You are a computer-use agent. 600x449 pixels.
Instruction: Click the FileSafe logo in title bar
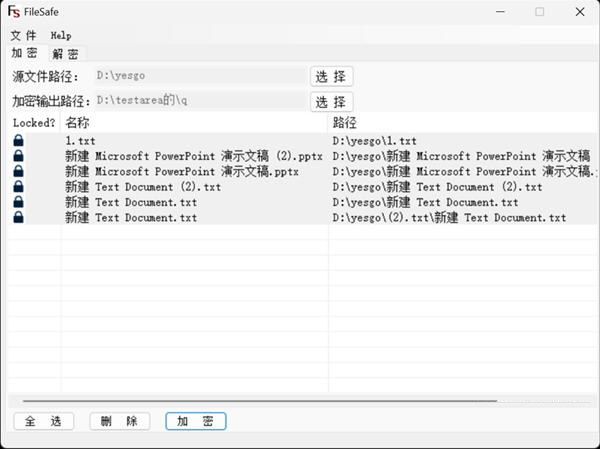point(14,12)
